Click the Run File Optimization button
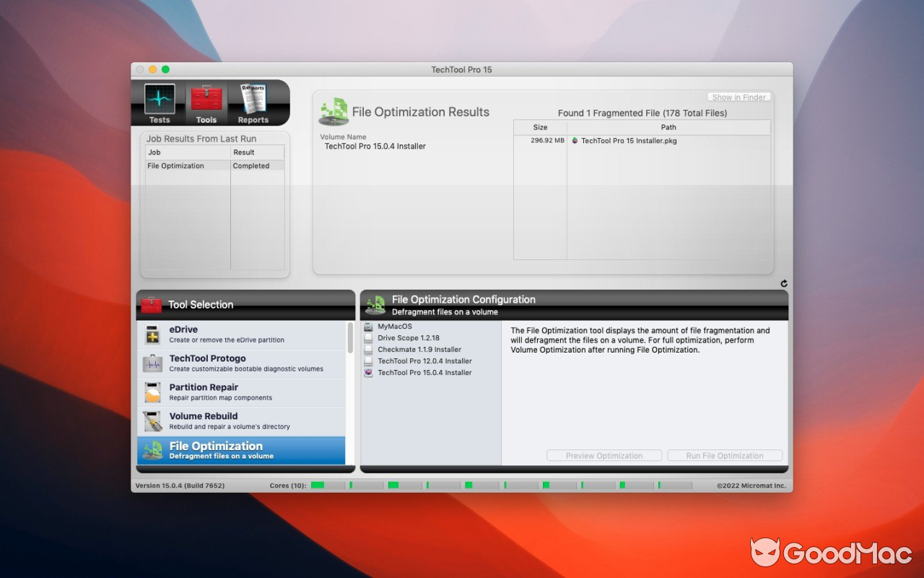The height and width of the screenshot is (578, 924). (725, 455)
